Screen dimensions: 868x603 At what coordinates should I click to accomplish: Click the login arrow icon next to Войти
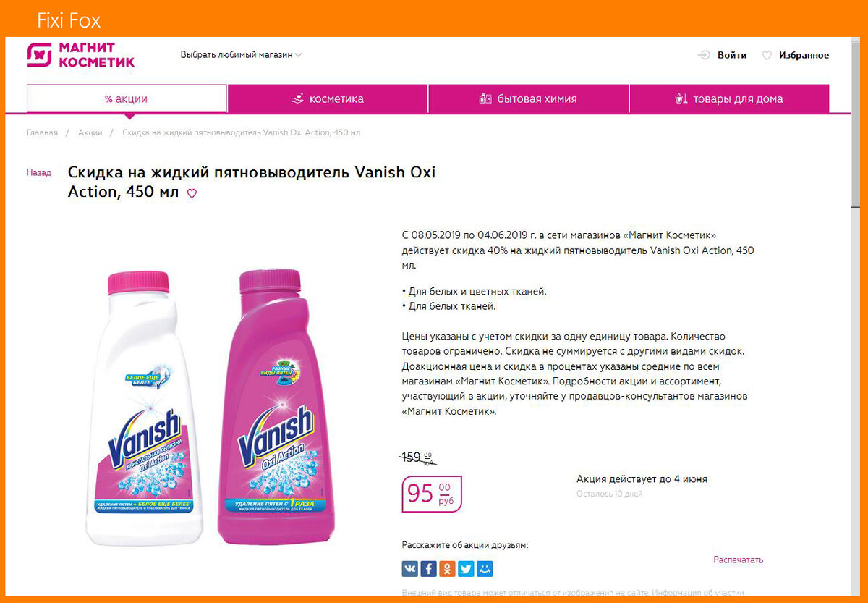[704, 55]
